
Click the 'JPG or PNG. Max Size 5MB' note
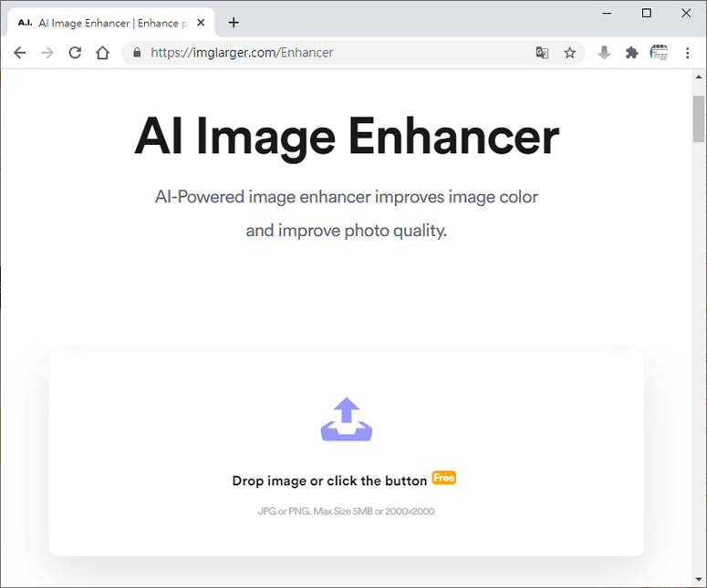(347, 511)
